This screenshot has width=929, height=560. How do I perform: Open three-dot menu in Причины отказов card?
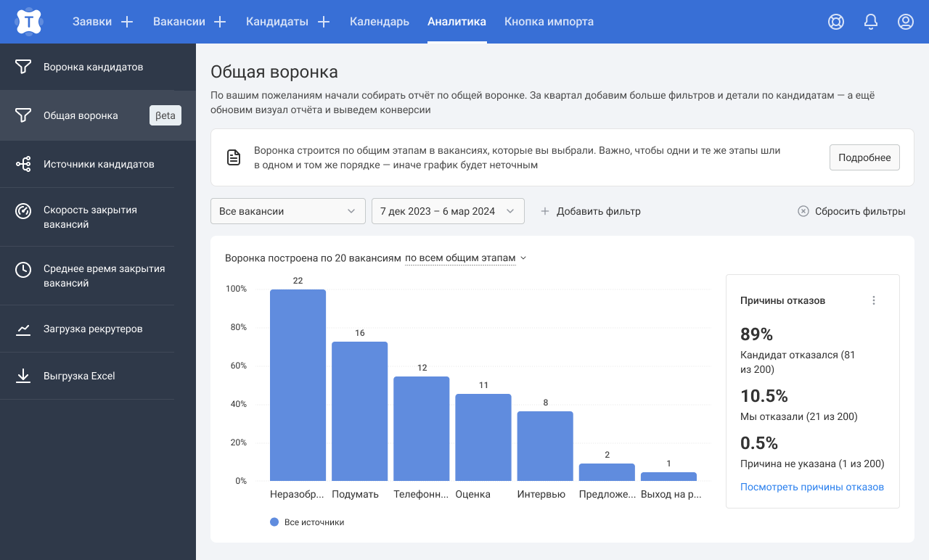[874, 300]
